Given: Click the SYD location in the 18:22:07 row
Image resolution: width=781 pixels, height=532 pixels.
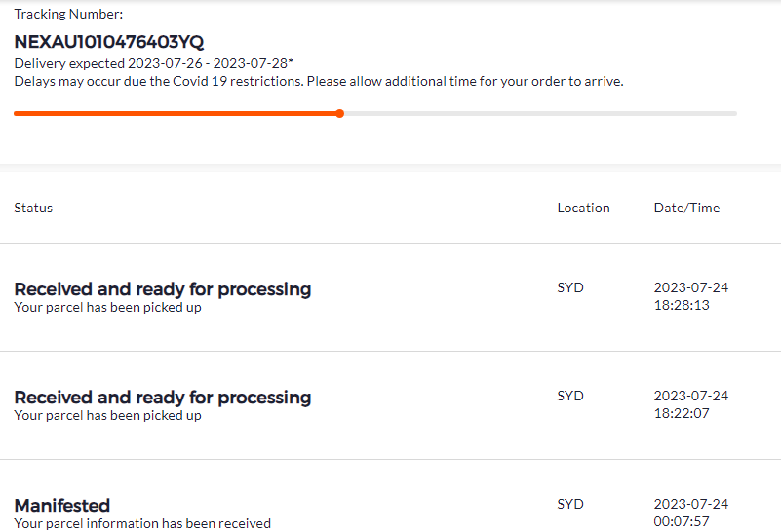Looking at the screenshot, I should pyautogui.click(x=570, y=396).
